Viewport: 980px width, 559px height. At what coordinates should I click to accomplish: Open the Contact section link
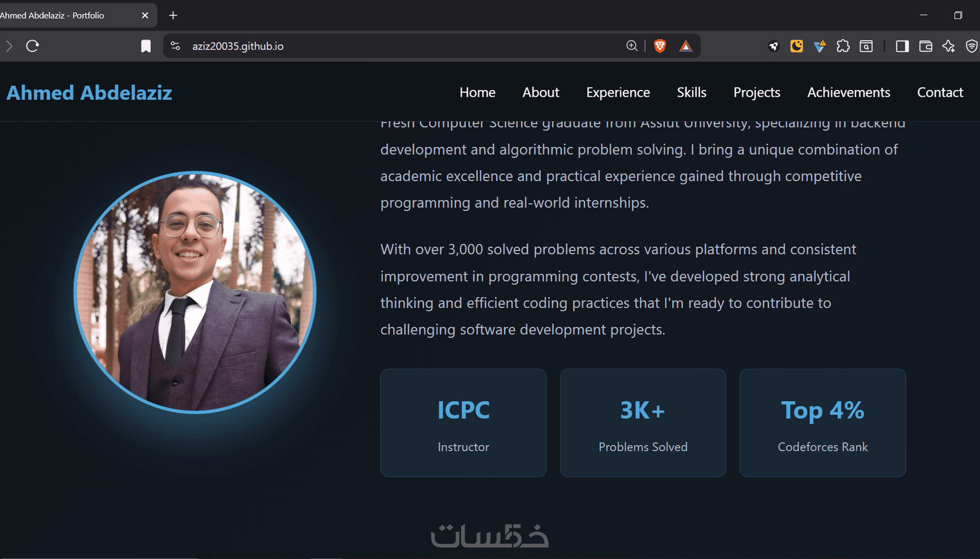(x=940, y=92)
